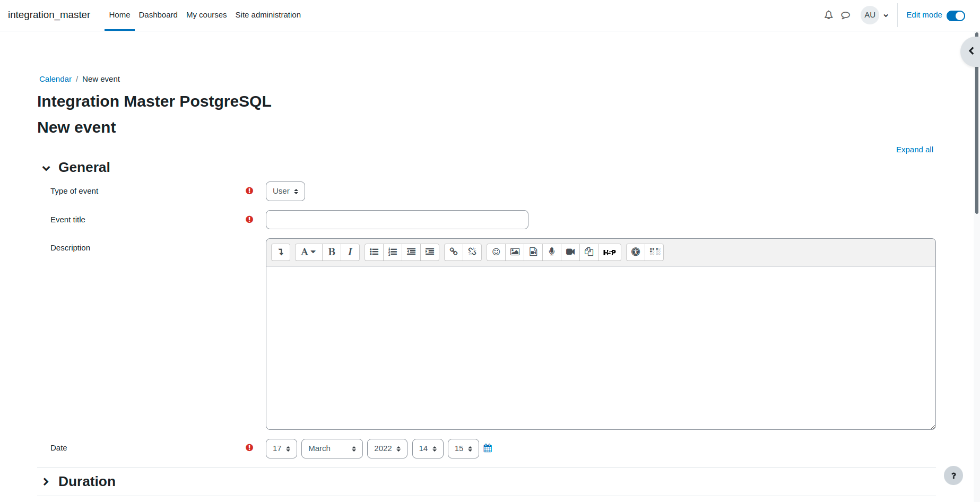
Task: Record audio with the microphone tool
Action: click(x=552, y=252)
